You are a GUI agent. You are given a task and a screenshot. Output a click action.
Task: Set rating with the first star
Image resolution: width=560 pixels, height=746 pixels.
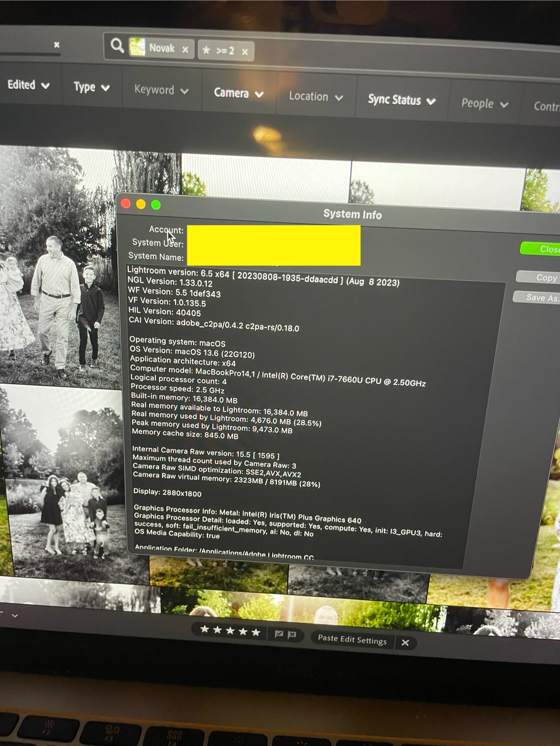pyautogui.click(x=204, y=629)
